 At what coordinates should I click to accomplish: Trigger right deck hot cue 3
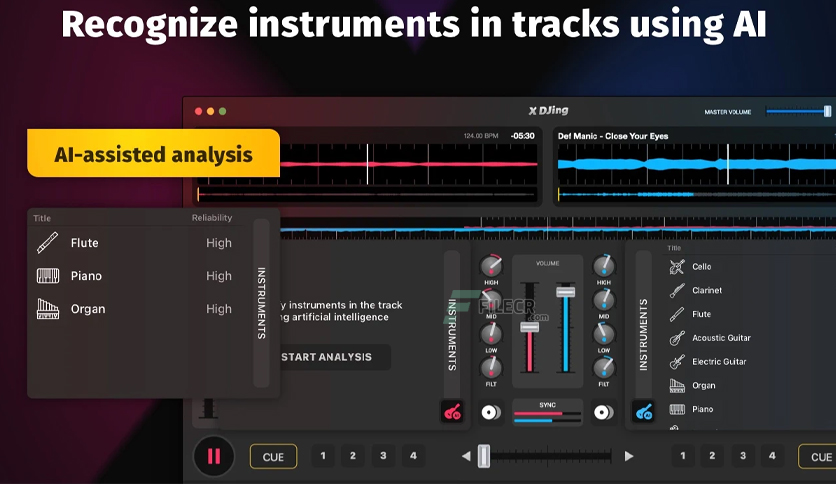[x=743, y=456]
